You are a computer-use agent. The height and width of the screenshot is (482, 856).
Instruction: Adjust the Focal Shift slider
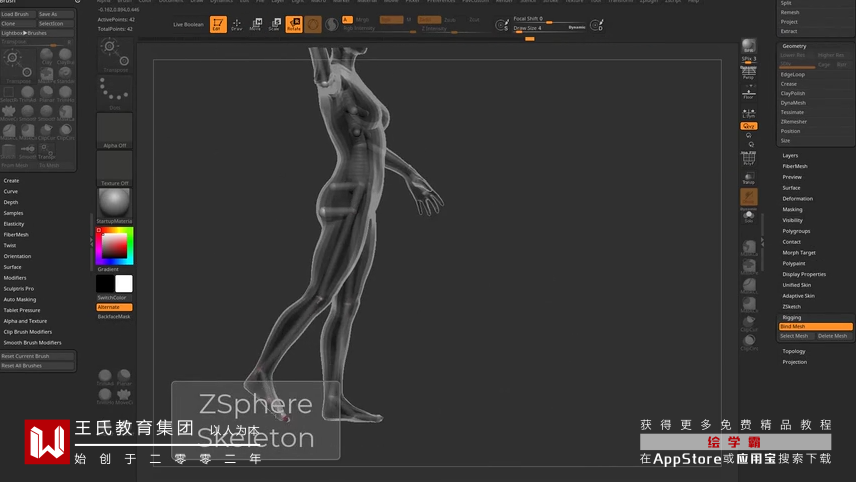pos(549,19)
